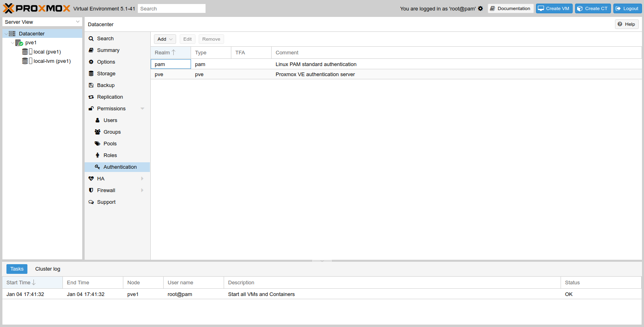Switch to the Cluster log tab

tap(48, 269)
